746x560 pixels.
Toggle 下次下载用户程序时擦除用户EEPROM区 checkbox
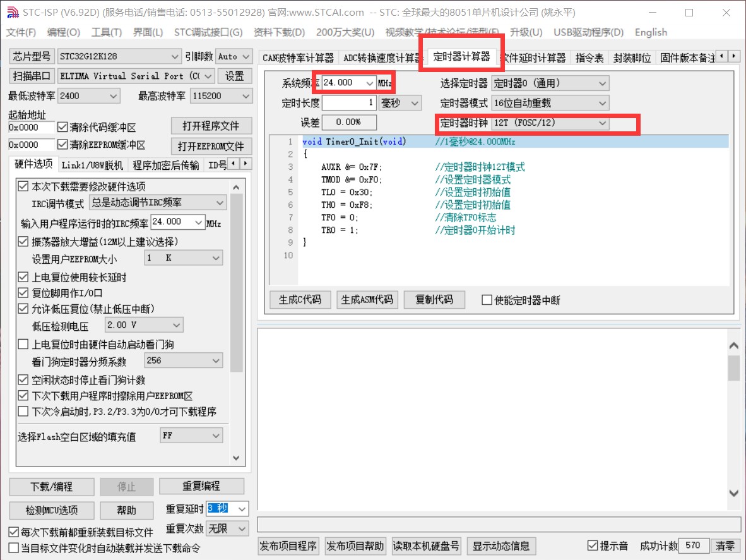pyautogui.click(x=23, y=395)
